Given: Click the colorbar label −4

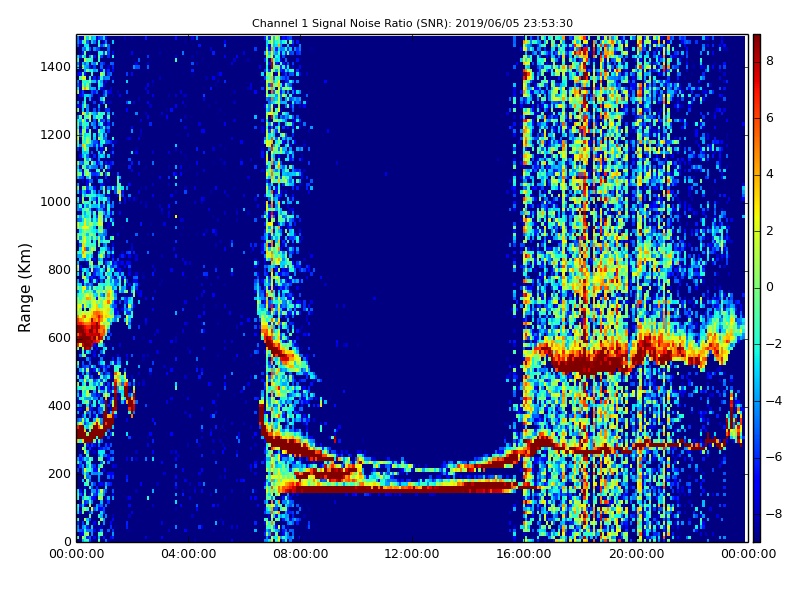Looking at the screenshot, I should point(774,401).
